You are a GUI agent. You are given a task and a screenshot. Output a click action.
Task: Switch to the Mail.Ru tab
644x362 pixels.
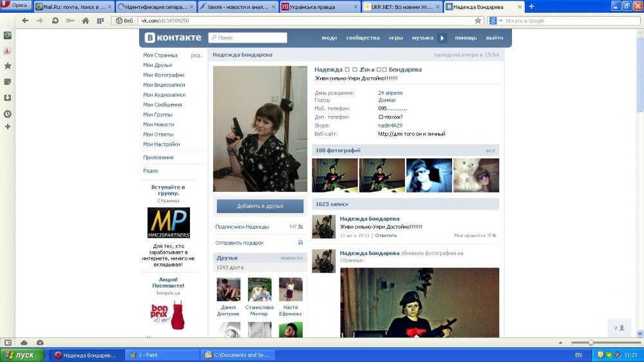73,7
